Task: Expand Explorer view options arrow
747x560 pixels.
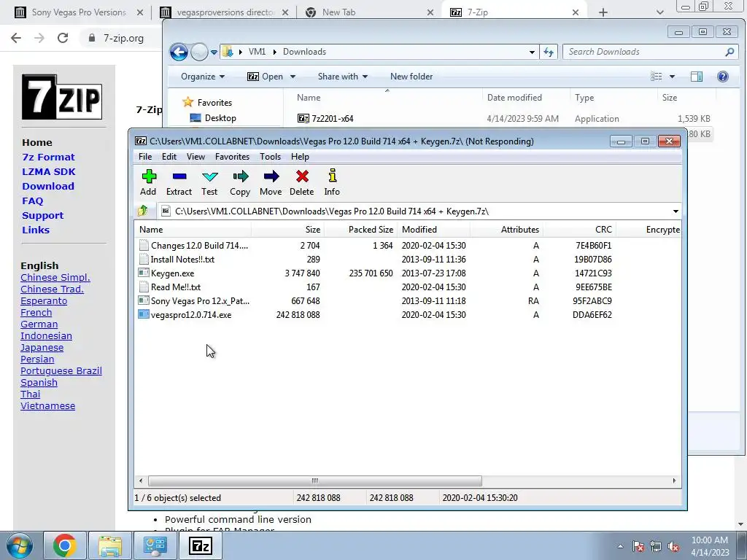Action: tap(672, 76)
